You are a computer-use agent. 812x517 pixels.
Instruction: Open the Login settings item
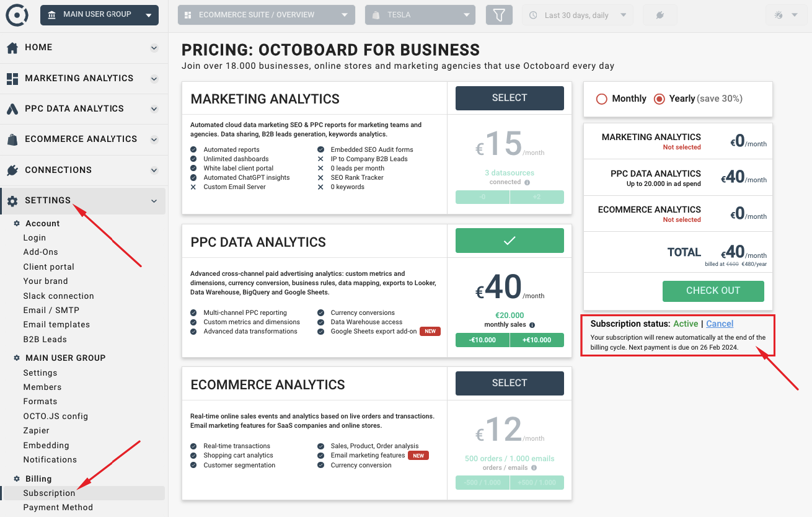coord(35,237)
